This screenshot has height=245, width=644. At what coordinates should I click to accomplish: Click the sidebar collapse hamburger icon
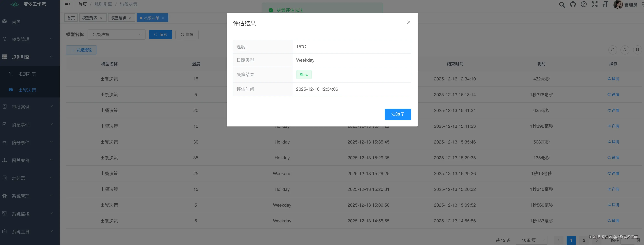point(68,4)
